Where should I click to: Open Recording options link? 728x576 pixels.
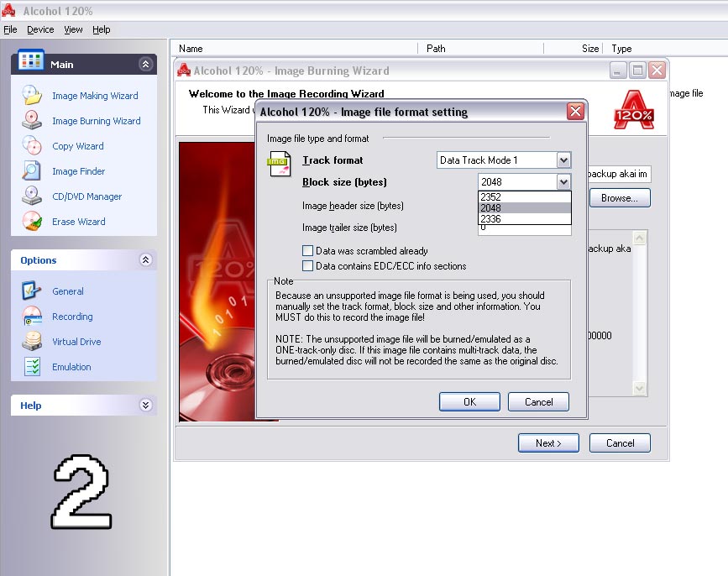72,317
